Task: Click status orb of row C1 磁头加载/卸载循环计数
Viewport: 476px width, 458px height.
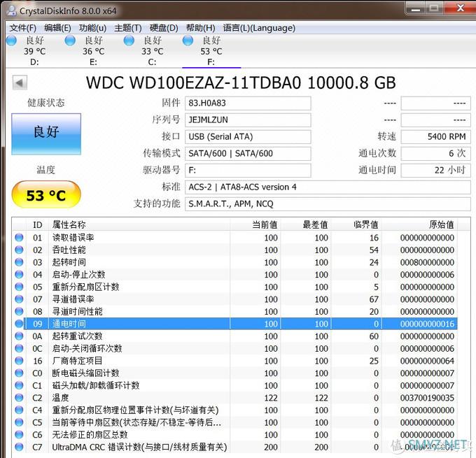Action: tap(19, 385)
